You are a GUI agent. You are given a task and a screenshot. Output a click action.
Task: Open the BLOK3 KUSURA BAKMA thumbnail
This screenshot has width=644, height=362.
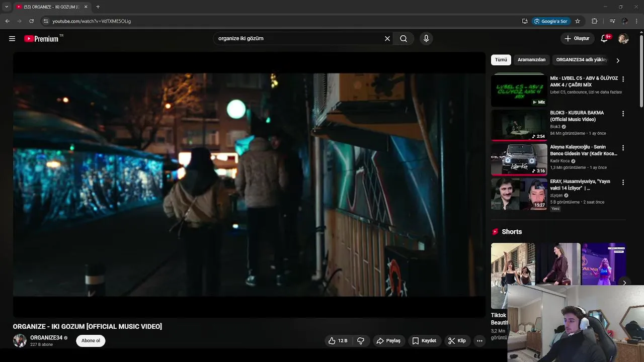[x=519, y=125]
